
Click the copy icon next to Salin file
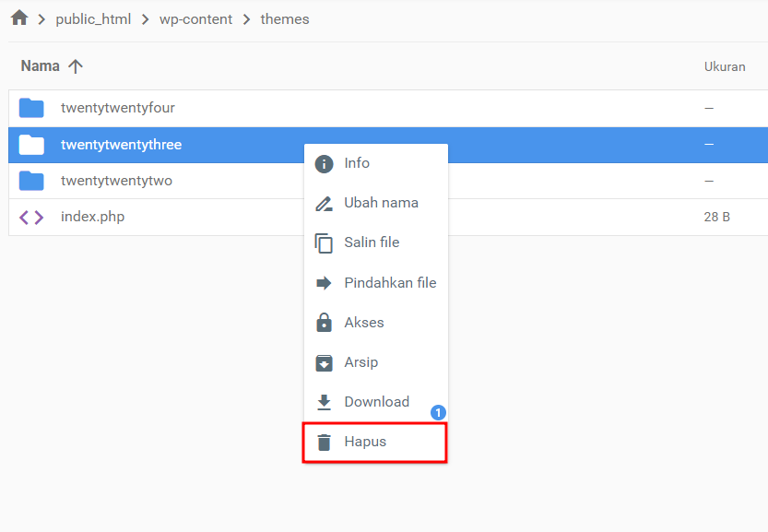[324, 242]
